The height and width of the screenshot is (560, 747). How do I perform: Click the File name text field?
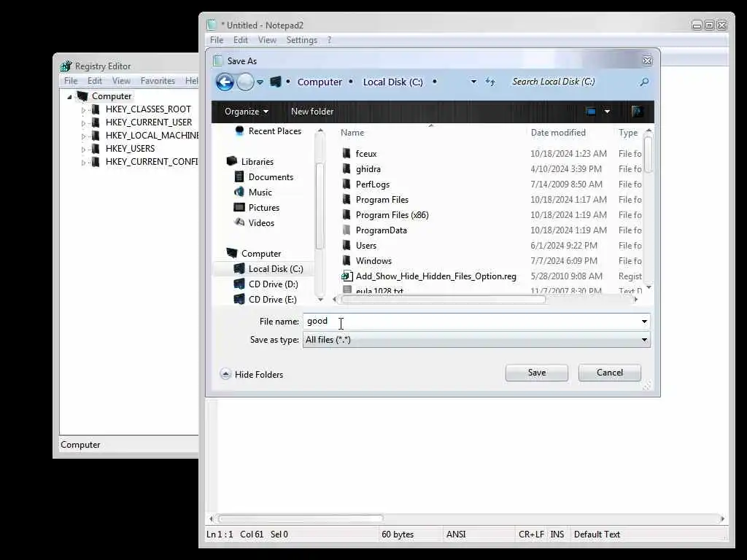click(x=472, y=322)
